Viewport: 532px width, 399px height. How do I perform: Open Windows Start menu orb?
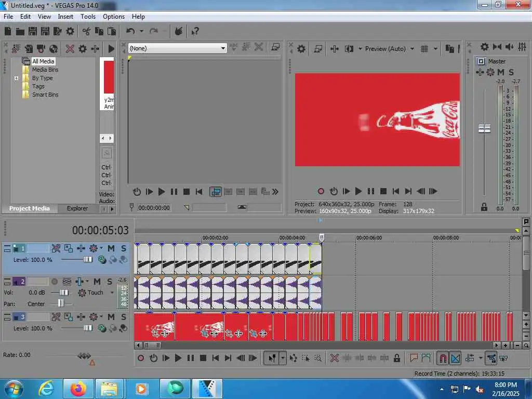pyautogui.click(x=14, y=389)
